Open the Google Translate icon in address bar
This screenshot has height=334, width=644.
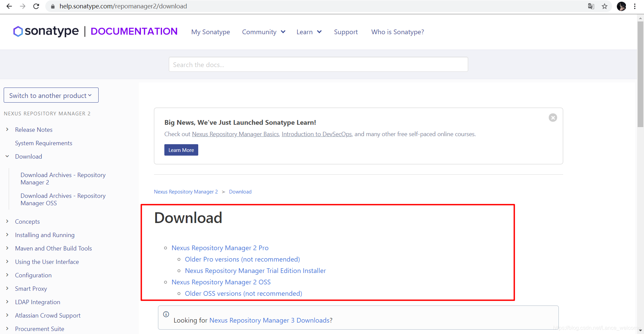click(x=591, y=6)
